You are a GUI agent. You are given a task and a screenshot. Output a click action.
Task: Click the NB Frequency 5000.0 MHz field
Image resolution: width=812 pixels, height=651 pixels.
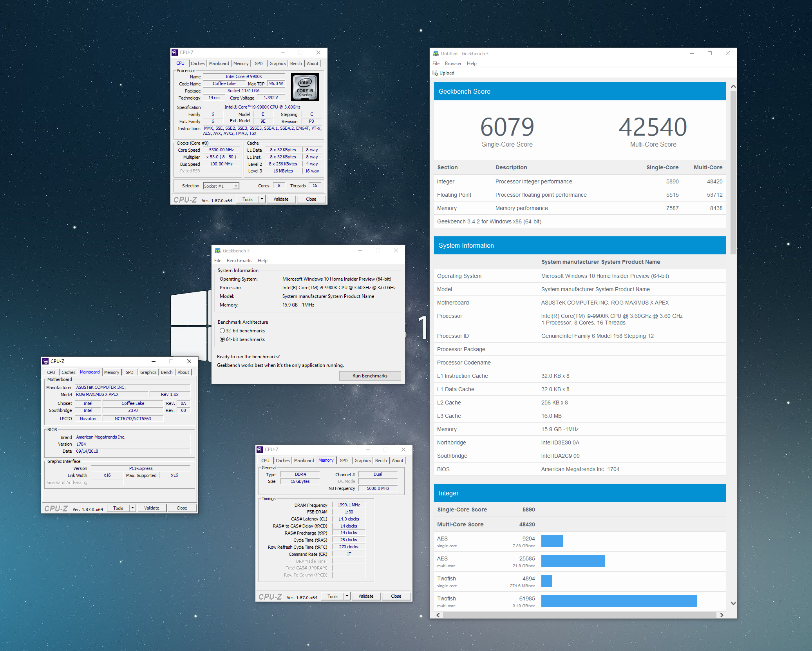(x=378, y=488)
